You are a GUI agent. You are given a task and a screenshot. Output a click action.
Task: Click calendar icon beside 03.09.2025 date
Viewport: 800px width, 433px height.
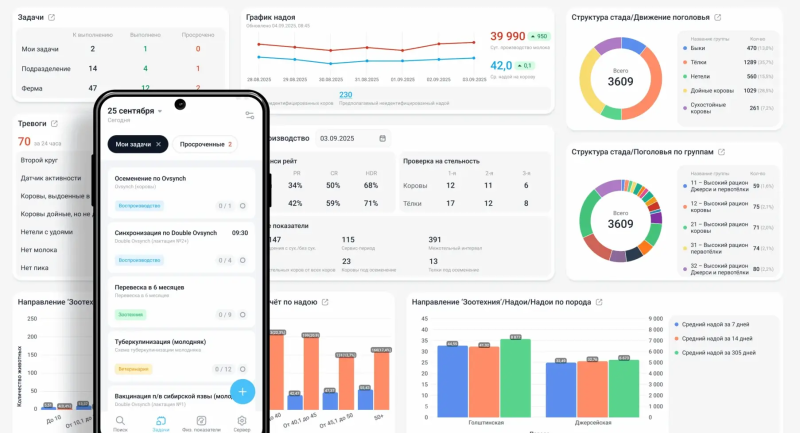[382, 138]
